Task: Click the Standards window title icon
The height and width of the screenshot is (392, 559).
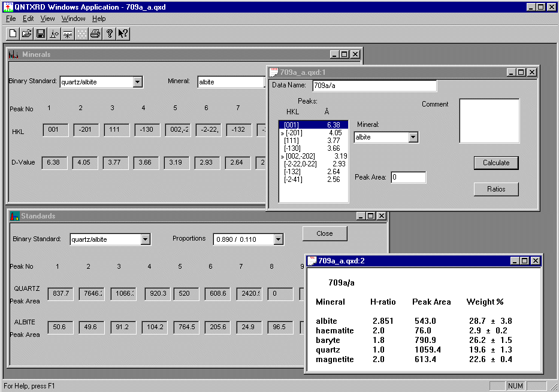Action: 14,216
